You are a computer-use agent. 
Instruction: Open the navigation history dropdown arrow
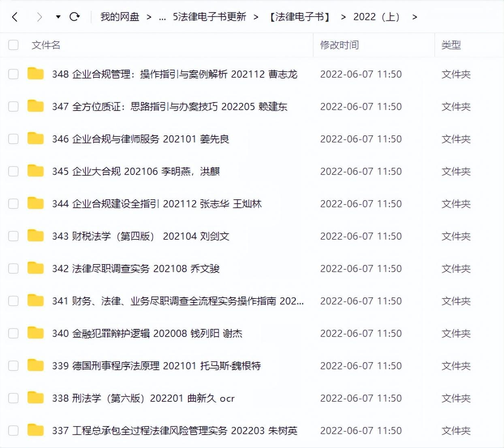(58, 17)
